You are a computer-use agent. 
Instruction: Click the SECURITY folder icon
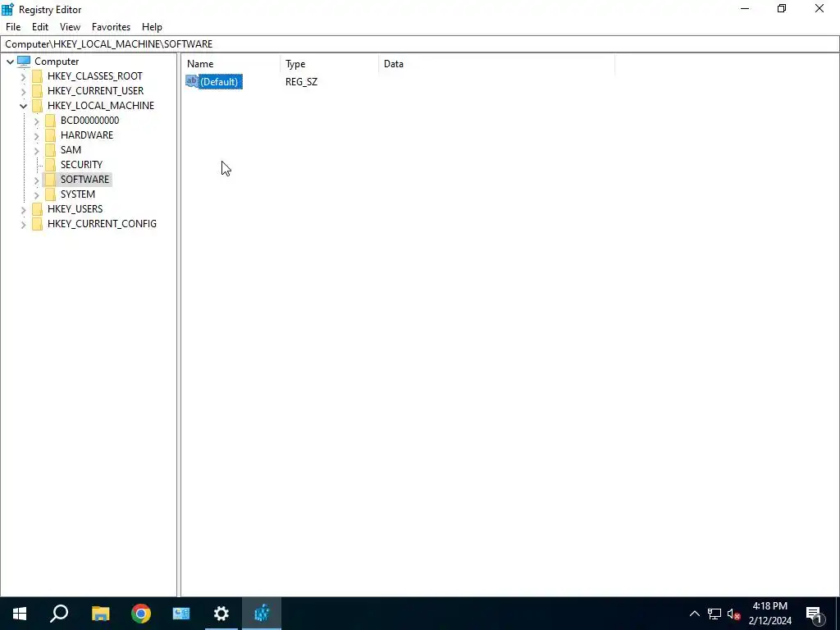50,164
